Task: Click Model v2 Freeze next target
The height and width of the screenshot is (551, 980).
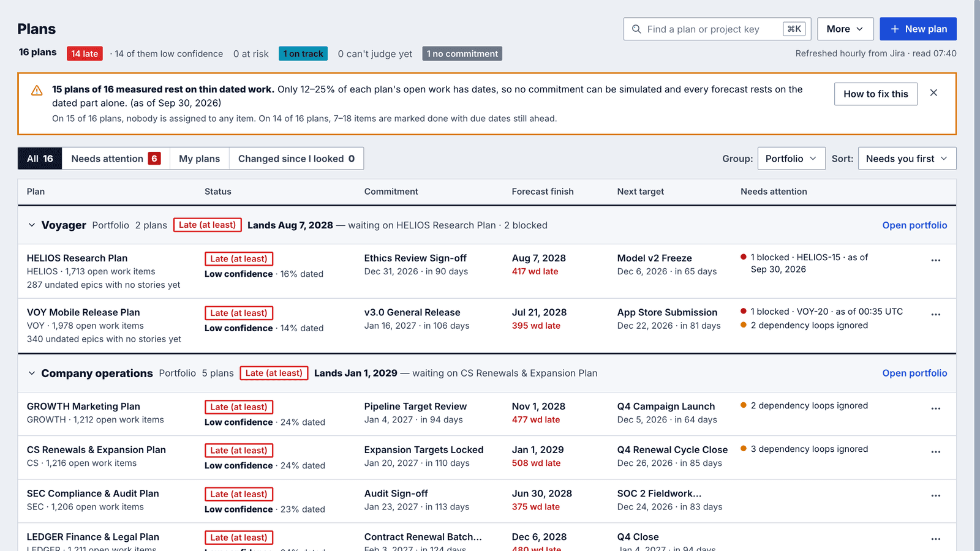Action: point(655,258)
